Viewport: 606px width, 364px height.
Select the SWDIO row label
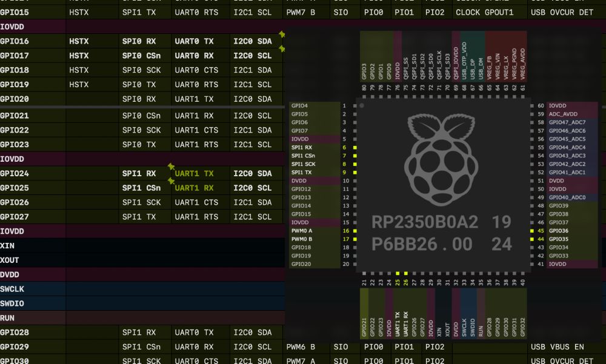[12, 303]
